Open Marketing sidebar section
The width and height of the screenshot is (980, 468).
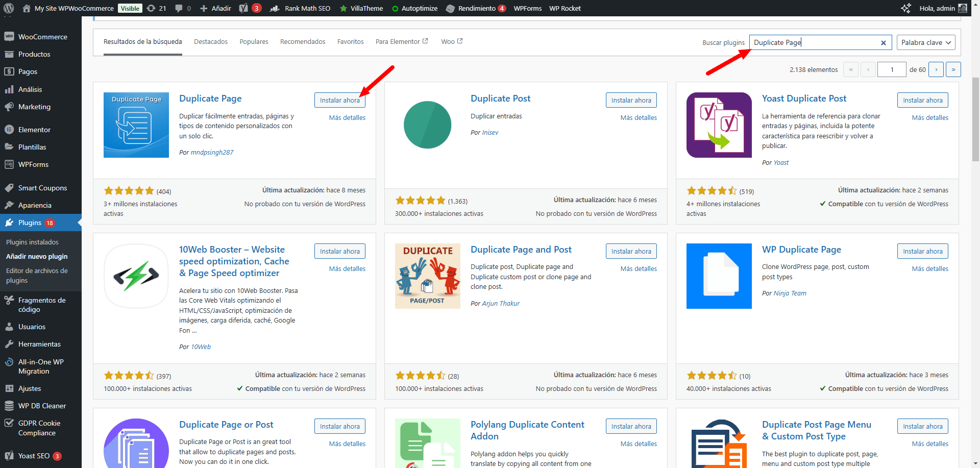[x=41, y=107]
